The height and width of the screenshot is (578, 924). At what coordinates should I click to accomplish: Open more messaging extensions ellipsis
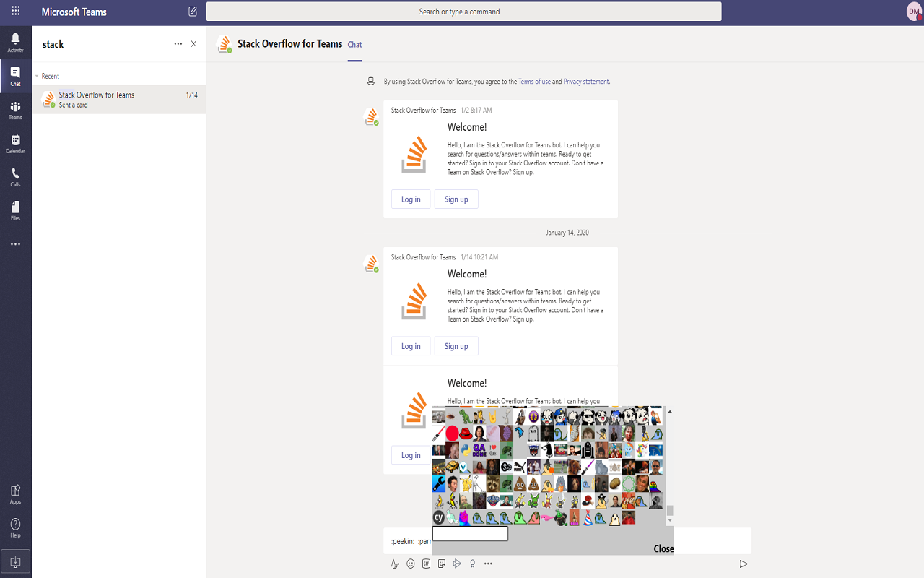tap(488, 564)
